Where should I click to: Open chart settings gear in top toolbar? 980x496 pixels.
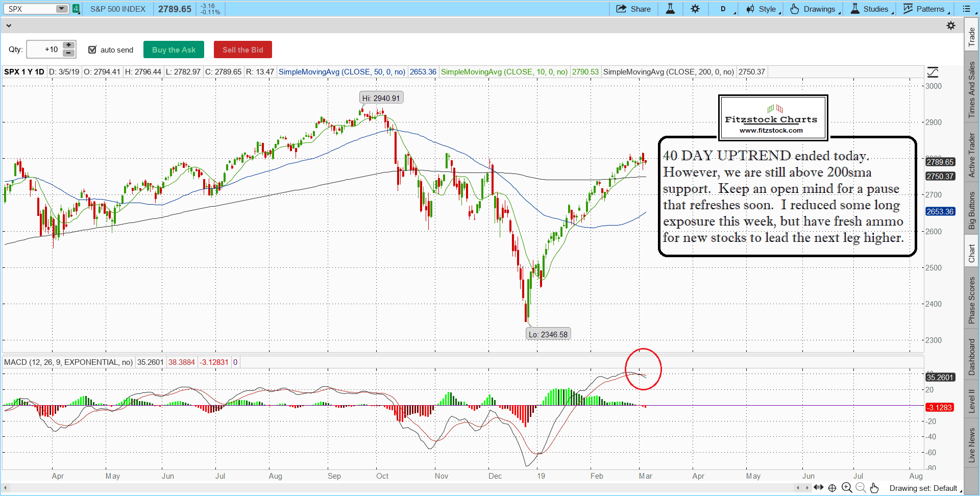pyautogui.click(x=695, y=9)
